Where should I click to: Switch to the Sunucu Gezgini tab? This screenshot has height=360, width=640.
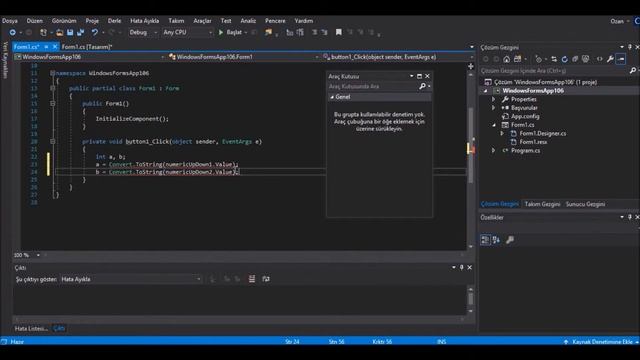[585, 204]
